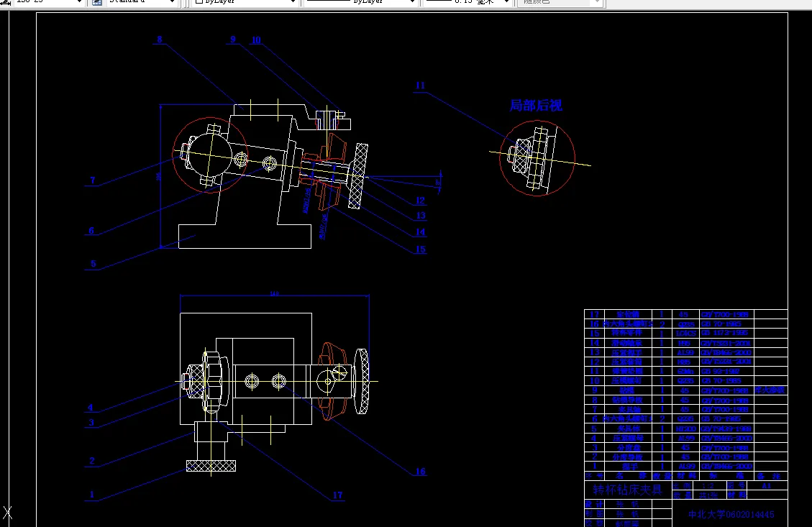Open the lineweight 毫米 dropdown
This screenshot has height=527, width=812.
pos(467,2)
